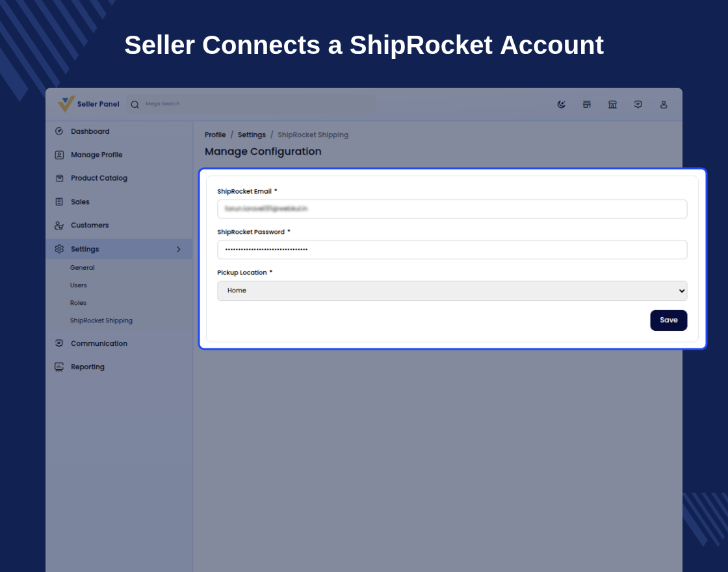Open General under Settings
The height and width of the screenshot is (572, 728).
coord(82,267)
